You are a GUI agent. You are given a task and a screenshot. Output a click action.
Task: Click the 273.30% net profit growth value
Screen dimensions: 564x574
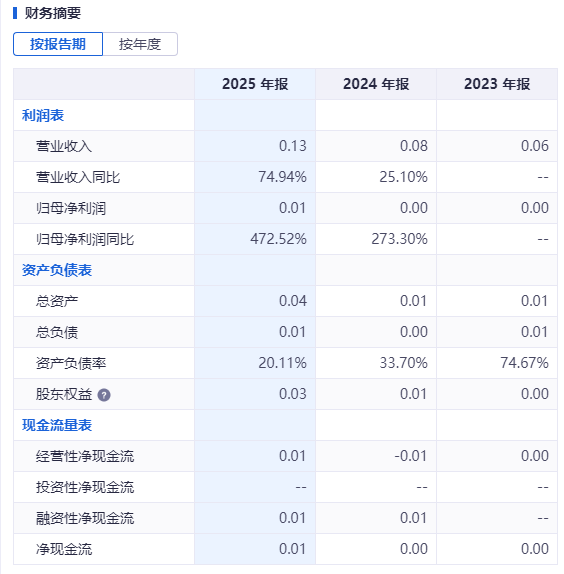click(399, 239)
